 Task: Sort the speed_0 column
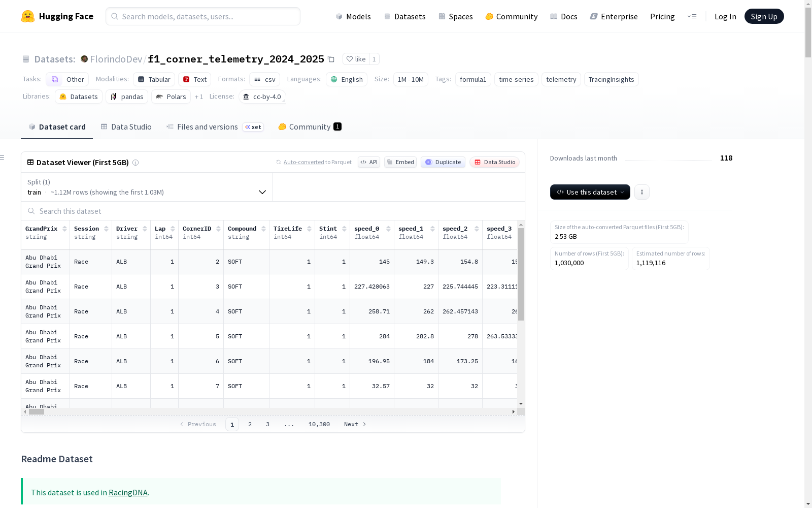coord(389,229)
